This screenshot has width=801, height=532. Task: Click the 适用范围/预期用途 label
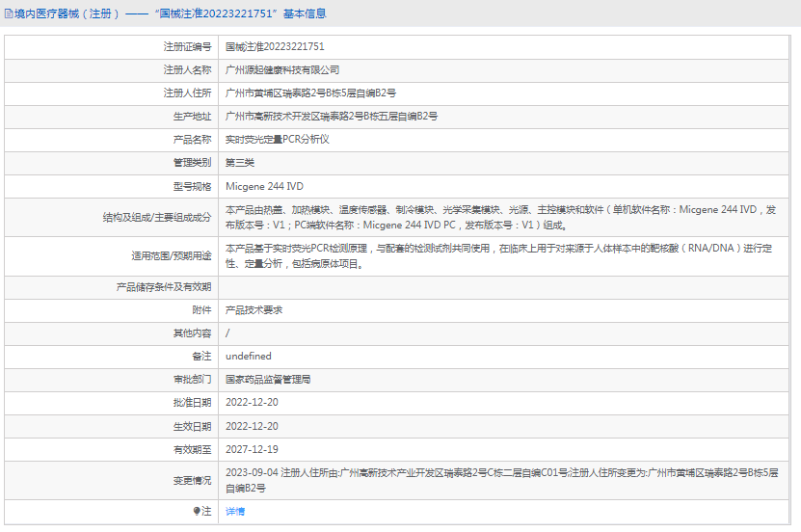tap(172, 255)
